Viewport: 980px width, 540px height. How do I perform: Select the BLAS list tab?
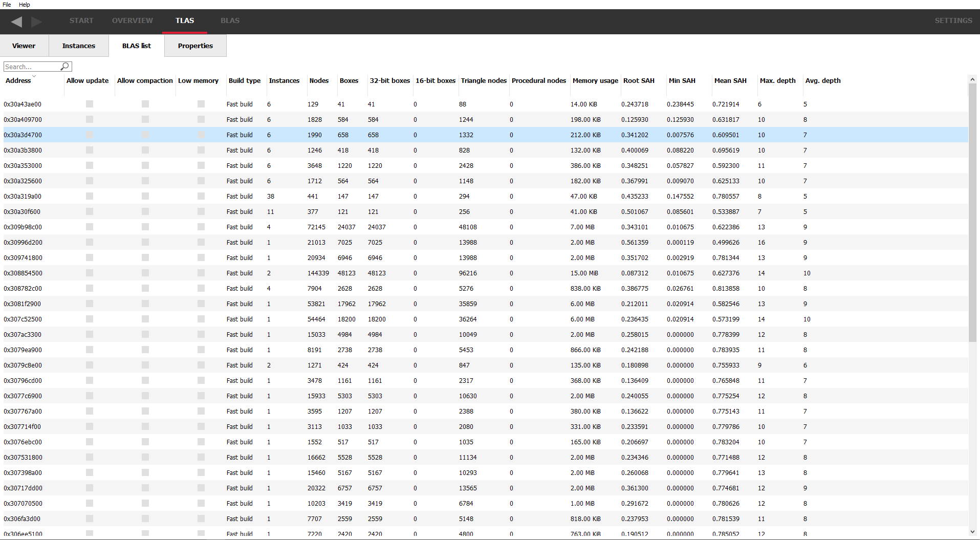tap(137, 46)
